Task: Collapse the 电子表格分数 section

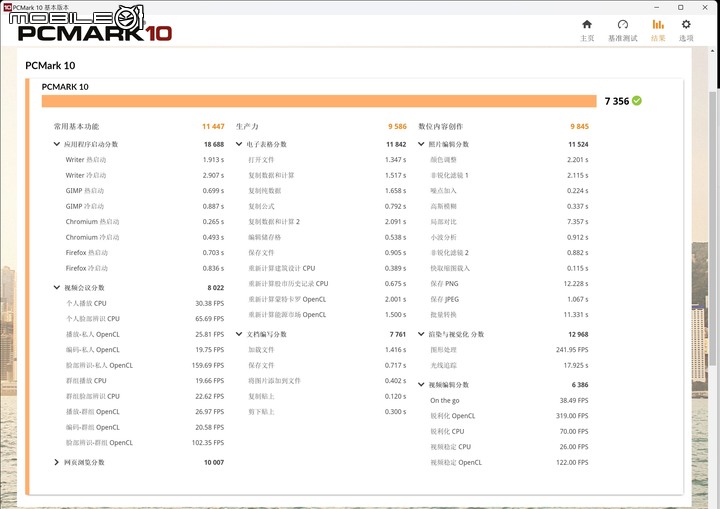Action: (239, 144)
